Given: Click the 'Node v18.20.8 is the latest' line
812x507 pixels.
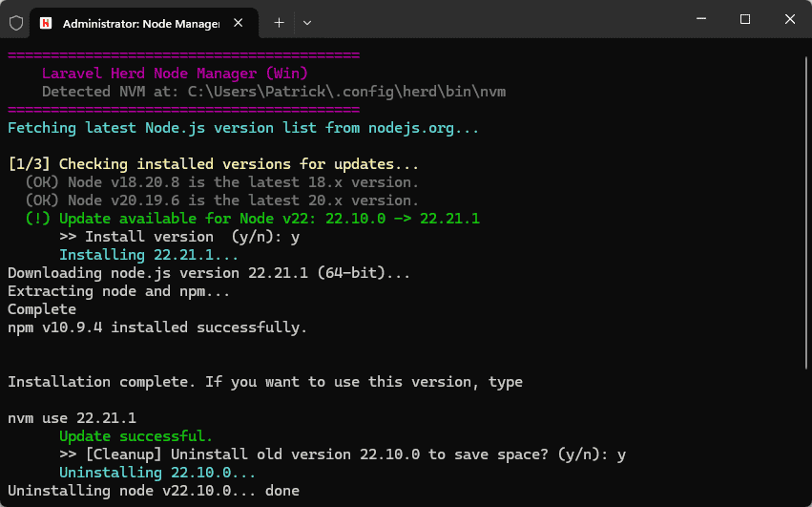Looking at the screenshot, I should click(221, 182).
